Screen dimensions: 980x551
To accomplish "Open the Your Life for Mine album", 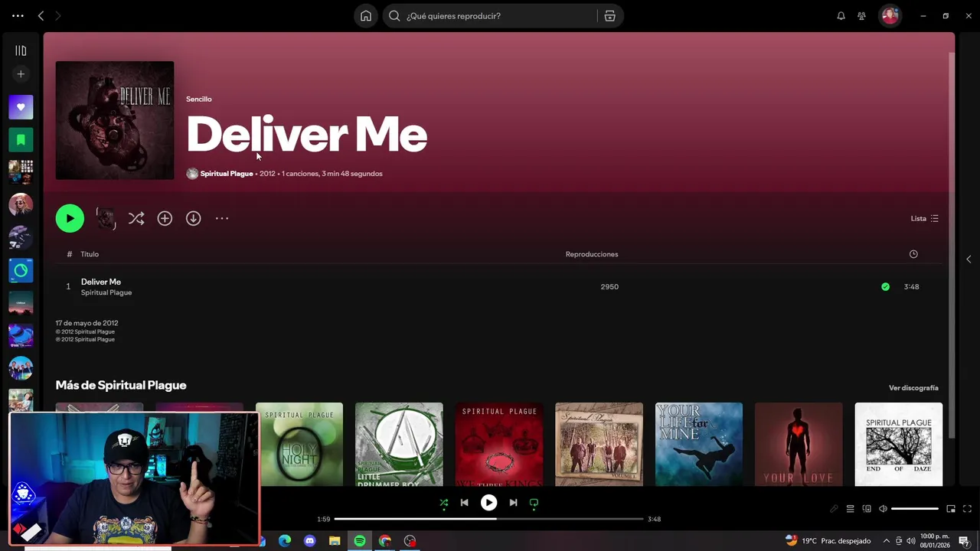I will coord(699,445).
